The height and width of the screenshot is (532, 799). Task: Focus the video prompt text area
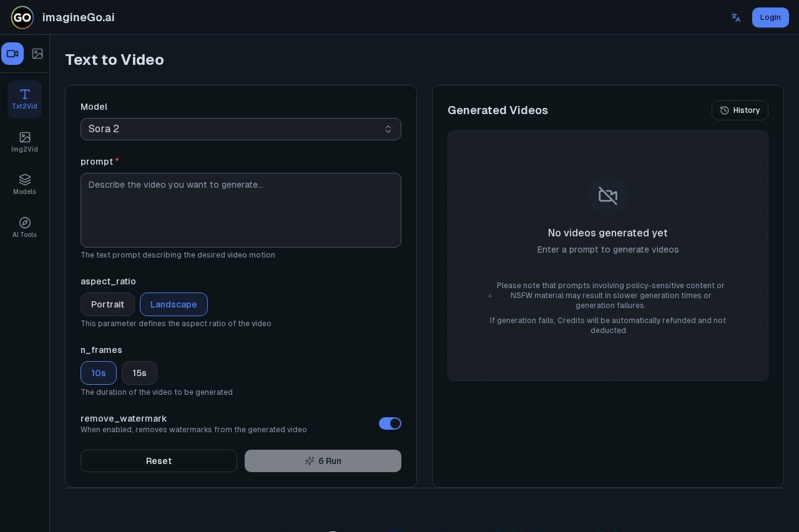click(240, 210)
